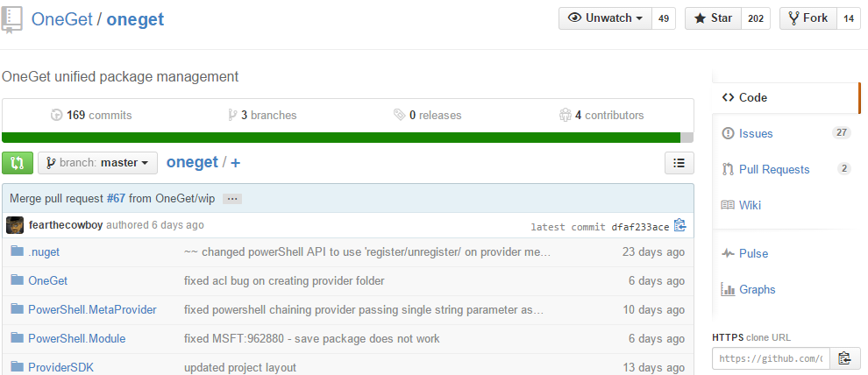868x375 pixels.
Task: Click the green language statistics bar
Action: point(341,138)
